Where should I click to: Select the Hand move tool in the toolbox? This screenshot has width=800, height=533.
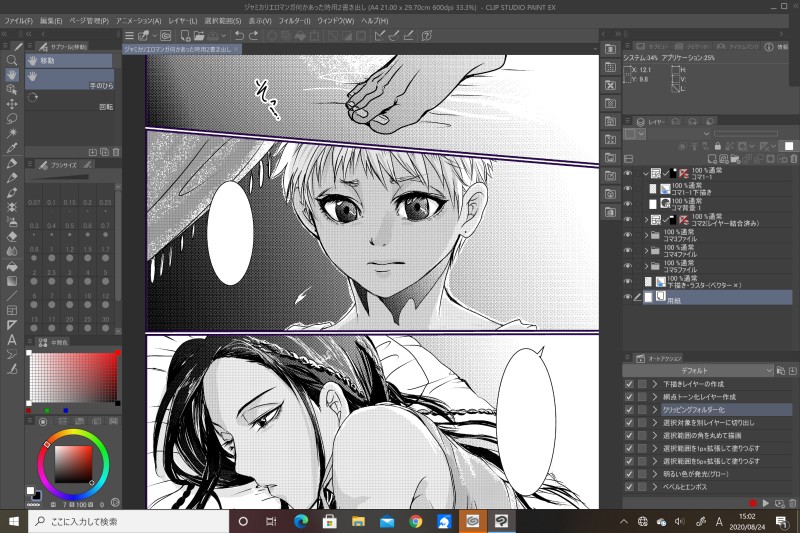pyautogui.click(x=12, y=75)
